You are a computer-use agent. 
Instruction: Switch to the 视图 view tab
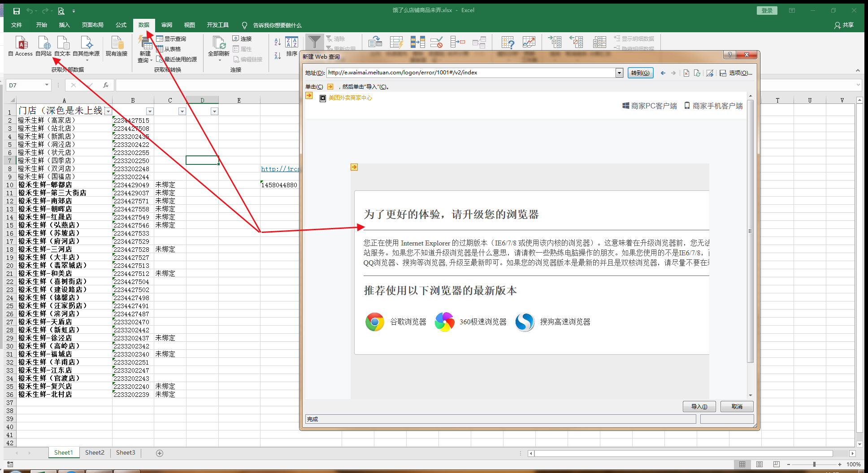pyautogui.click(x=190, y=25)
